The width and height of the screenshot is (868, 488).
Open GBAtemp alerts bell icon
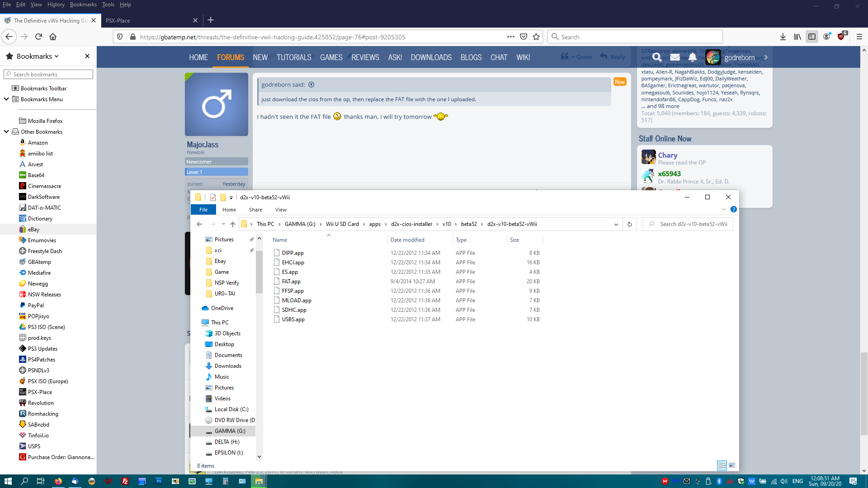coord(693,57)
